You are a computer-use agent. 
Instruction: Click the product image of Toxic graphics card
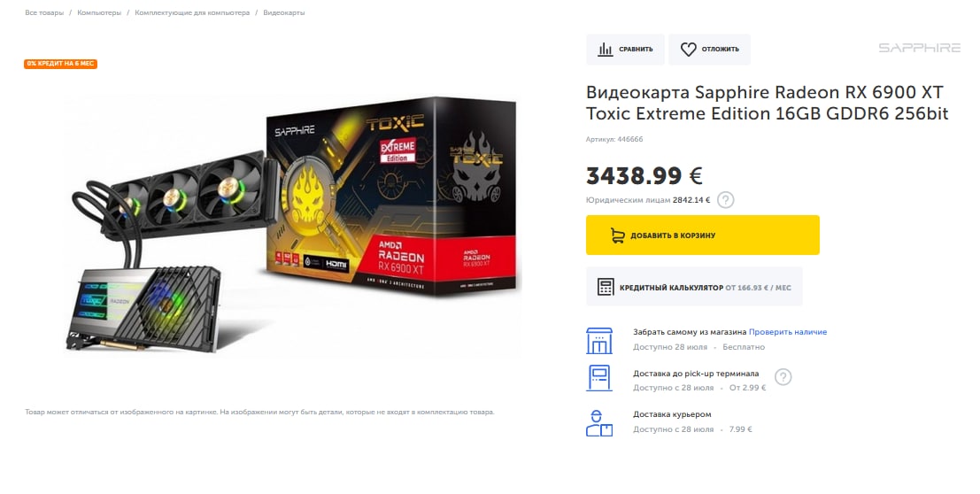(x=292, y=225)
